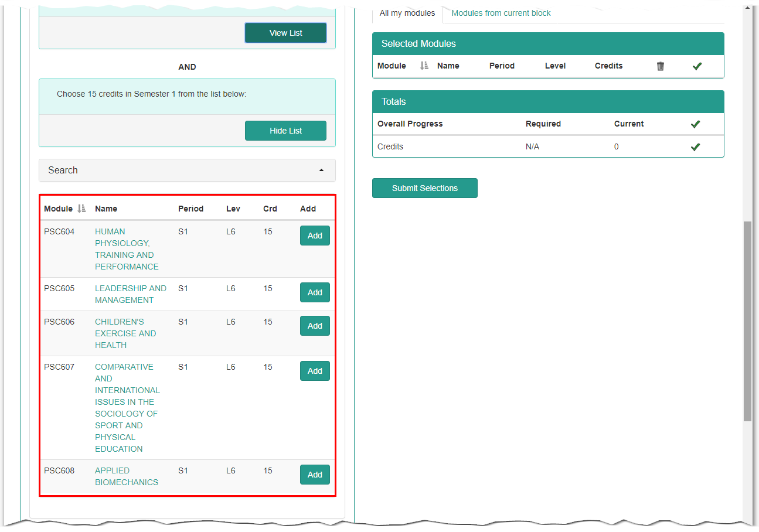Image resolution: width=759 pixels, height=532 pixels.
Task: Add the PSC606 module
Action: (x=315, y=325)
